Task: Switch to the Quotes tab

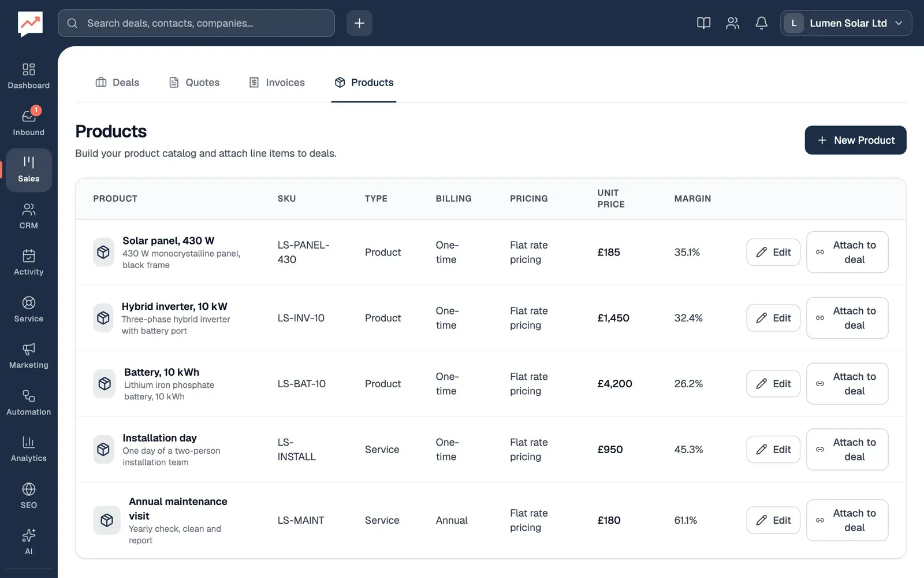Action: point(194,83)
